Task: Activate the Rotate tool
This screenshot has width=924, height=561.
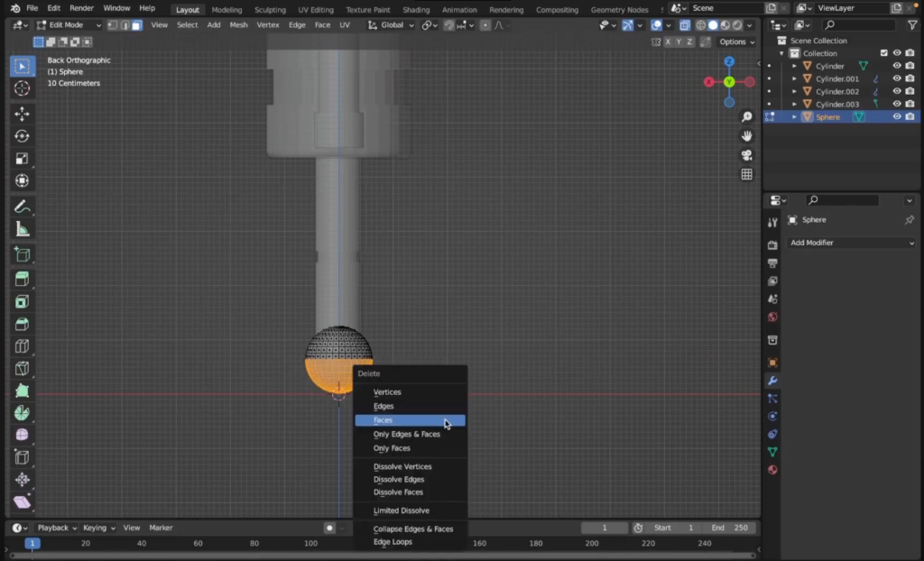Action: point(23,136)
